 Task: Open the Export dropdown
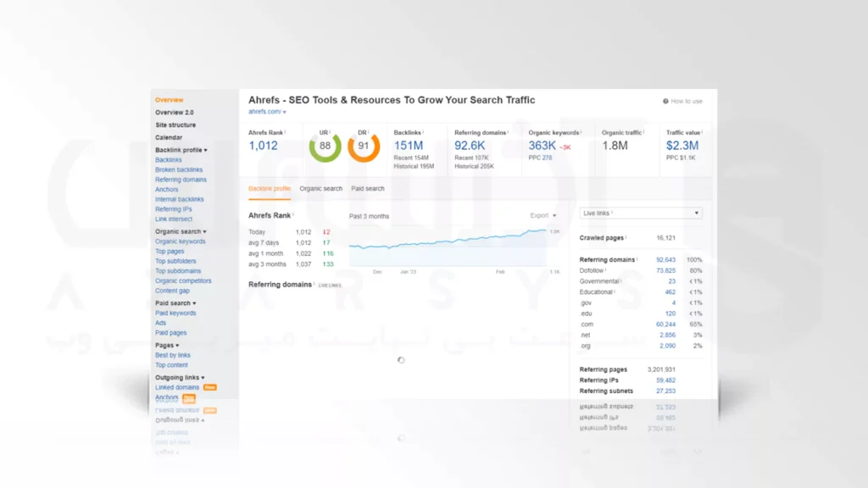[x=542, y=215]
